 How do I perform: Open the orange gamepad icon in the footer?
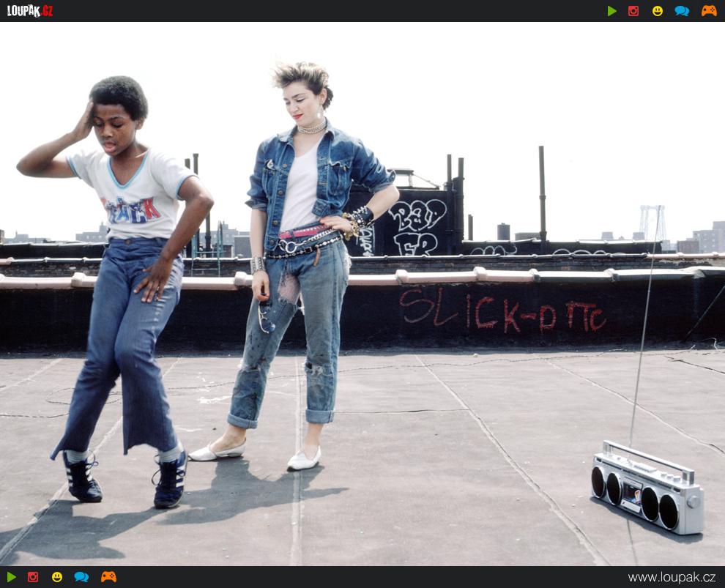pos(108,577)
